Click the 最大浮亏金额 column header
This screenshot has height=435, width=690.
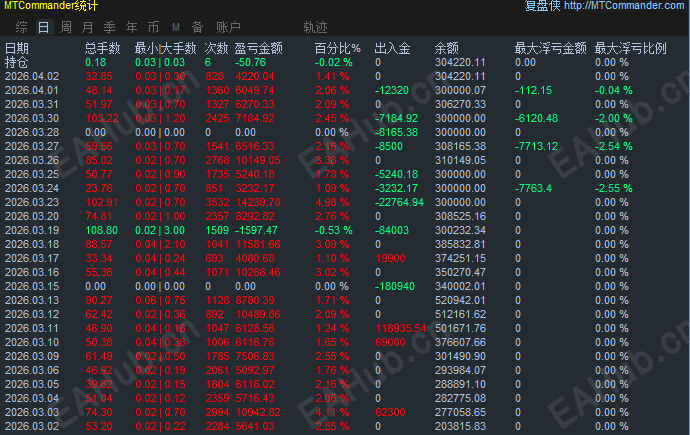click(551, 48)
